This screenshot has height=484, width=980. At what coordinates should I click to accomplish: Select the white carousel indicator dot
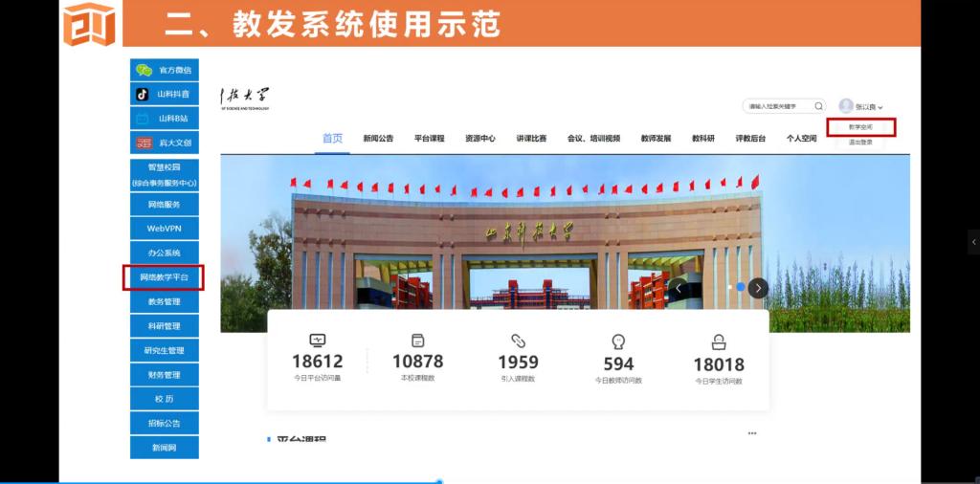(729, 287)
